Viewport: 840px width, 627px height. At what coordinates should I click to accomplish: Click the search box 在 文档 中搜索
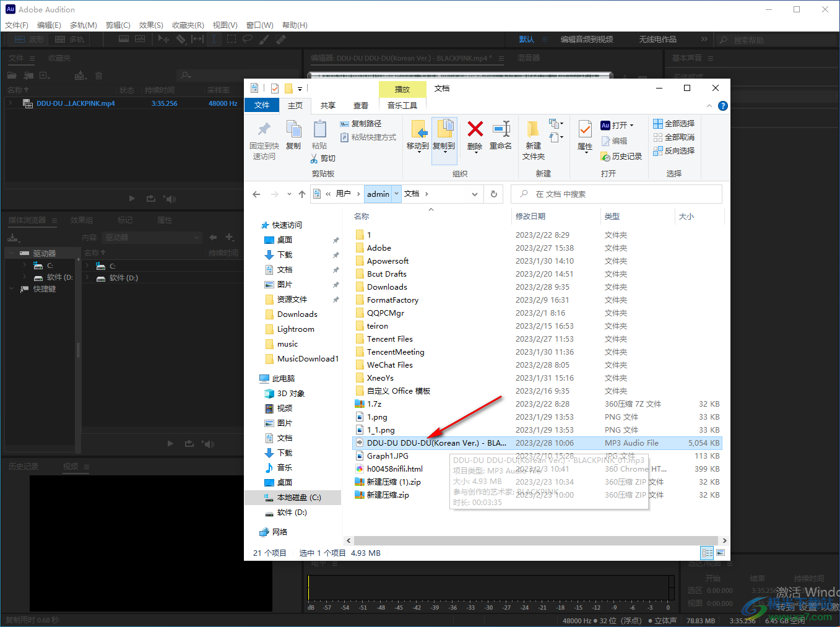617,194
